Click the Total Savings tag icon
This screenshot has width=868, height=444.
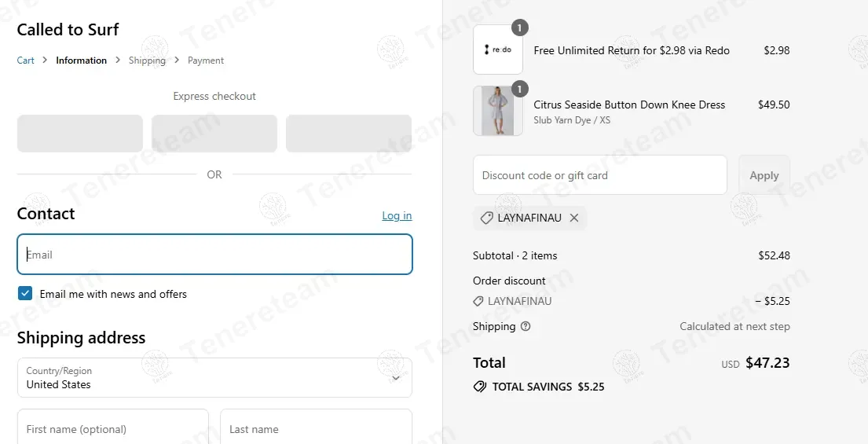coord(479,387)
